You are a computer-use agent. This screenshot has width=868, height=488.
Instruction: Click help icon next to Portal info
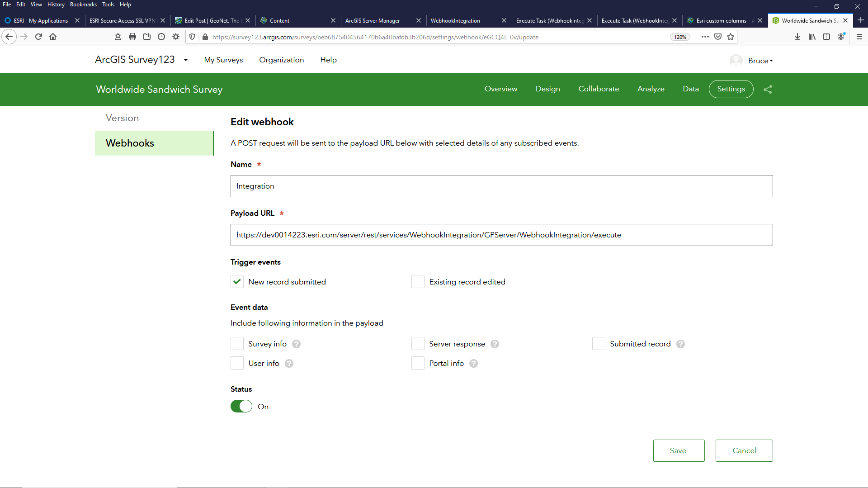473,363
